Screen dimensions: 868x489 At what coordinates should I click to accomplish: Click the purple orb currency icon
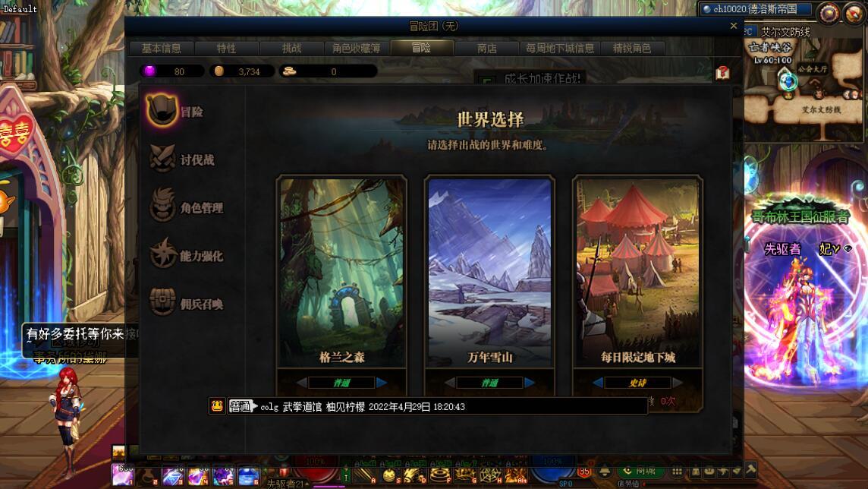point(149,71)
